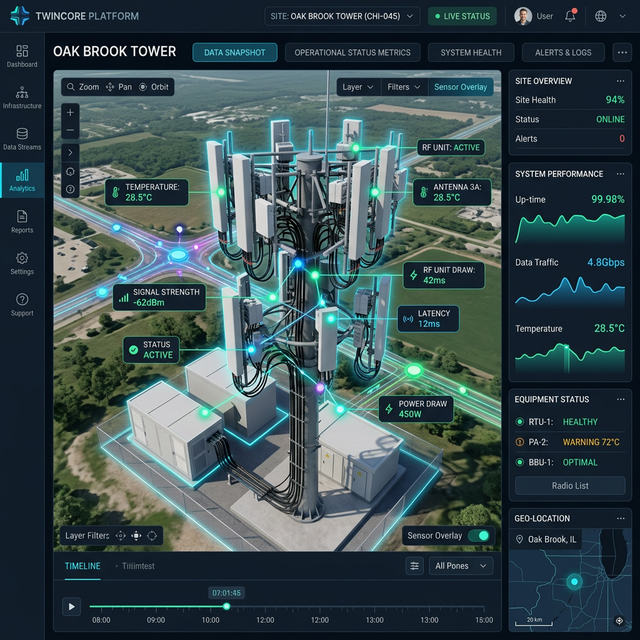This screenshot has height=640, width=640.
Task: Click the last Layer Filters target icon
Action: tap(152, 536)
